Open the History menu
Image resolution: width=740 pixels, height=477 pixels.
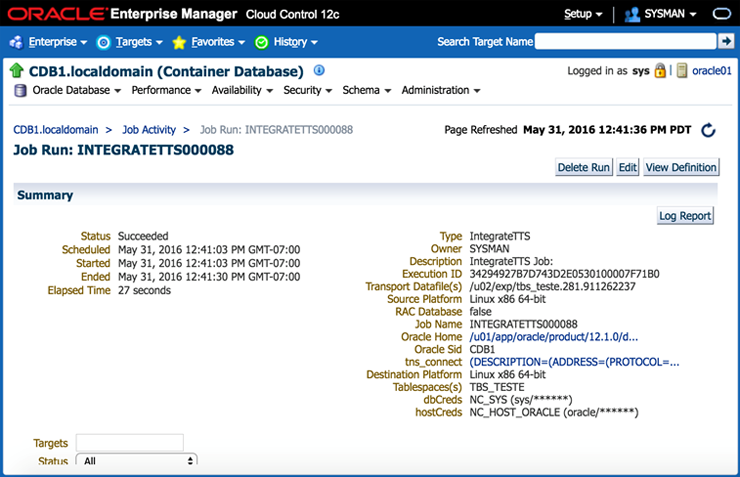(295, 42)
